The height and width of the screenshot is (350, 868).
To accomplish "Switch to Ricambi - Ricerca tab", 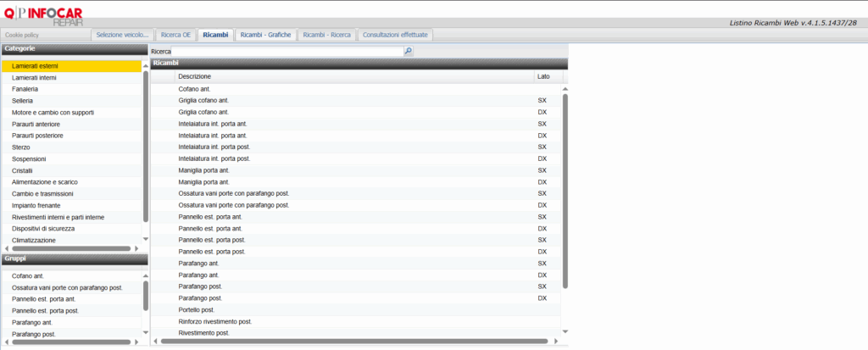I will click(326, 35).
